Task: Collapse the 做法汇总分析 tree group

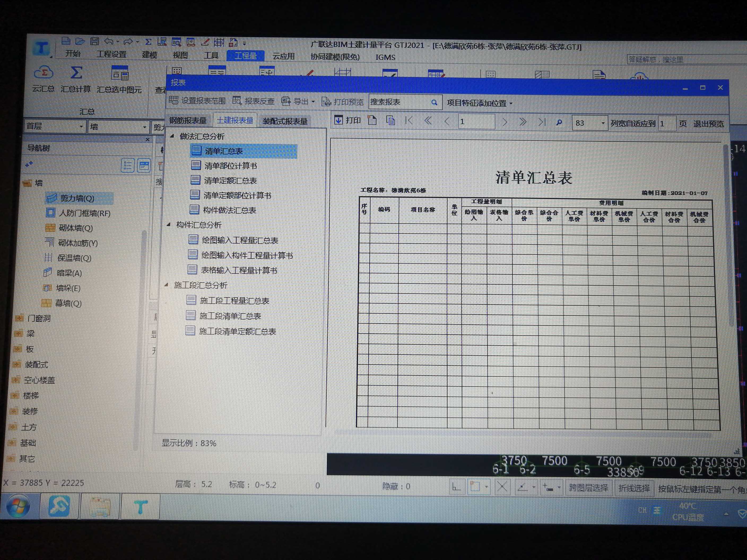Action: coord(172,136)
